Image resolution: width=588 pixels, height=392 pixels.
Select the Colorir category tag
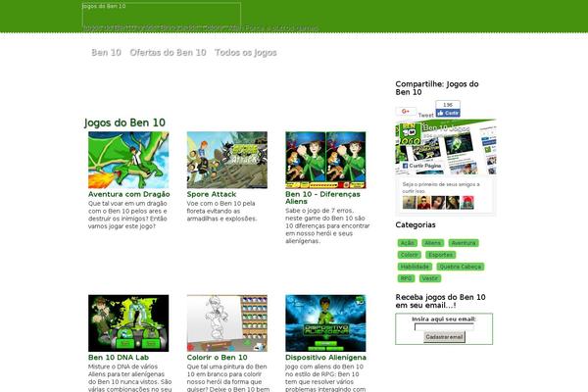coord(409,255)
